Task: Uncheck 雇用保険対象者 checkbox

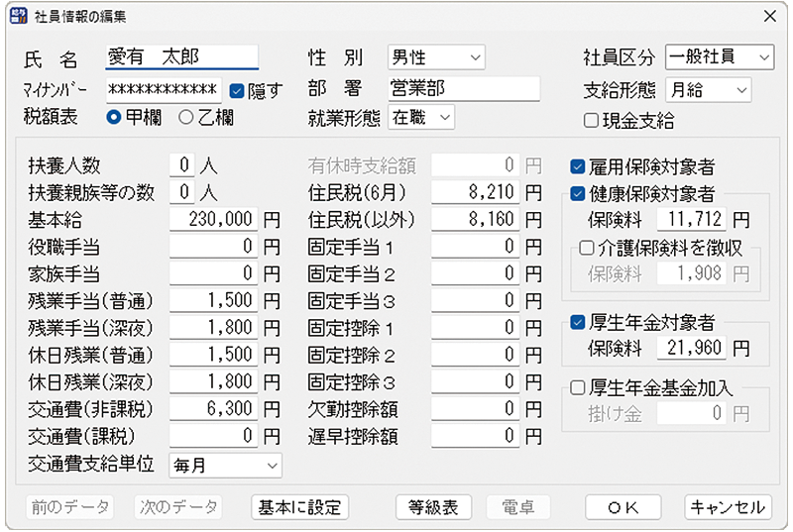Action: [577, 166]
